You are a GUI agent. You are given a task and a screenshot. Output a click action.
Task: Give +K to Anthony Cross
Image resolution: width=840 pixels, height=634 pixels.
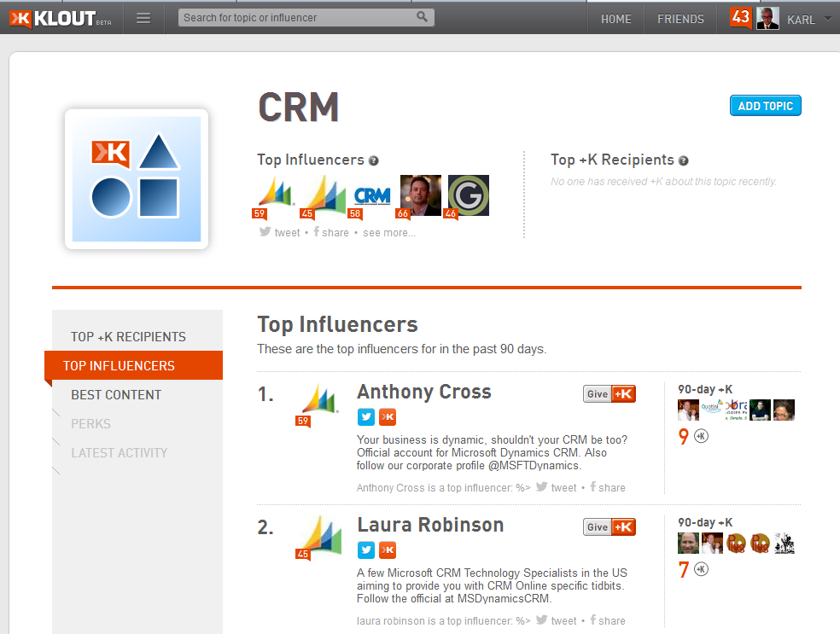pyautogui.click(x=610, y=393)
